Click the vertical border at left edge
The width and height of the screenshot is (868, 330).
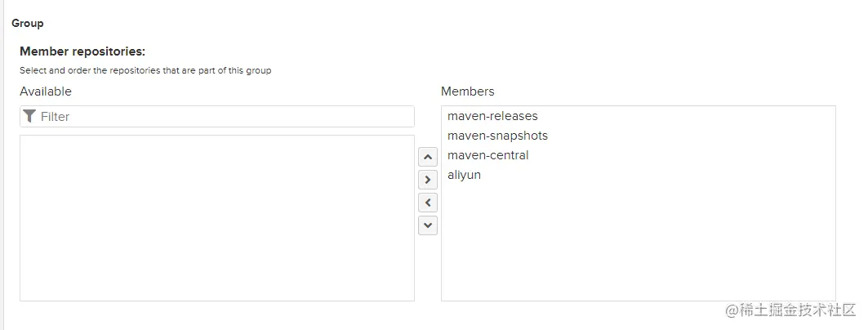tap(3, 163)
